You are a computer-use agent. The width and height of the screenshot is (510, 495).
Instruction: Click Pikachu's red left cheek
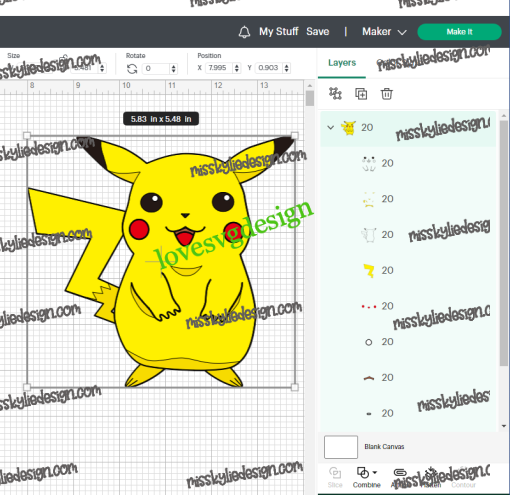coord(139,229)
